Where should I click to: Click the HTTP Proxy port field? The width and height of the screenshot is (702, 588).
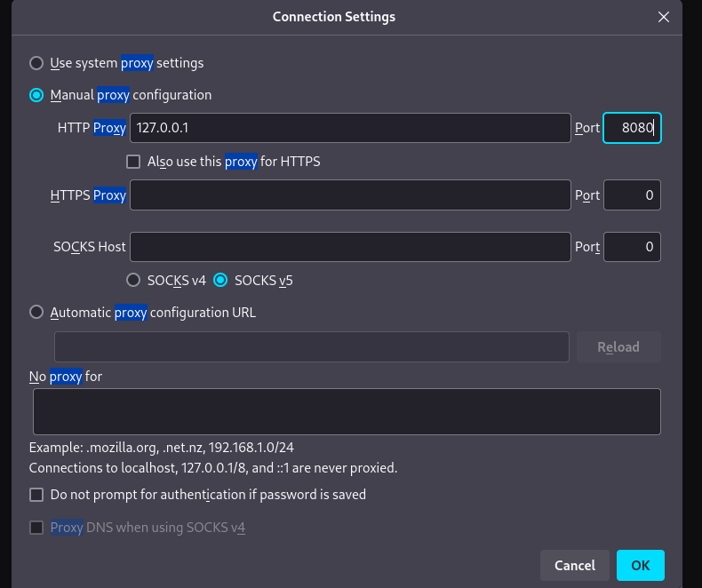[632, 128]
